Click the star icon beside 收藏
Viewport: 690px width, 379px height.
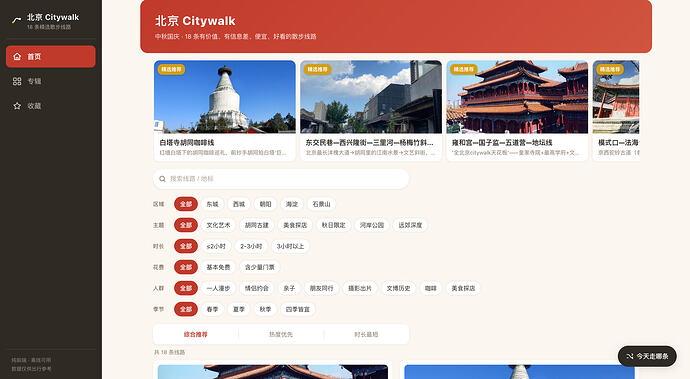click(17, 106)
